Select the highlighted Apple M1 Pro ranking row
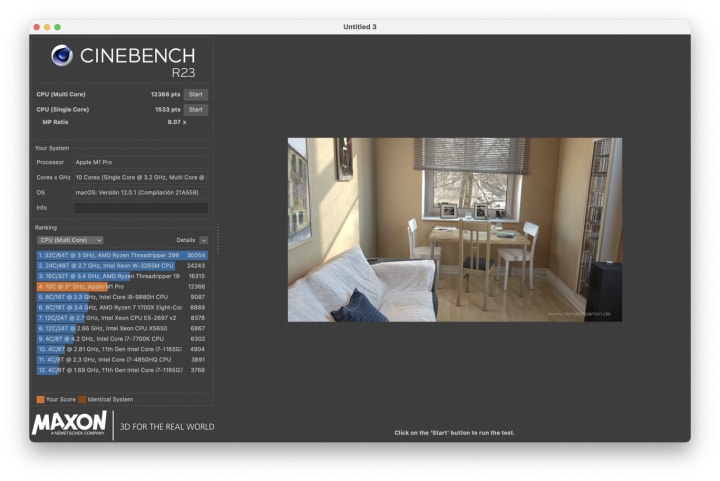 (122, 287)
